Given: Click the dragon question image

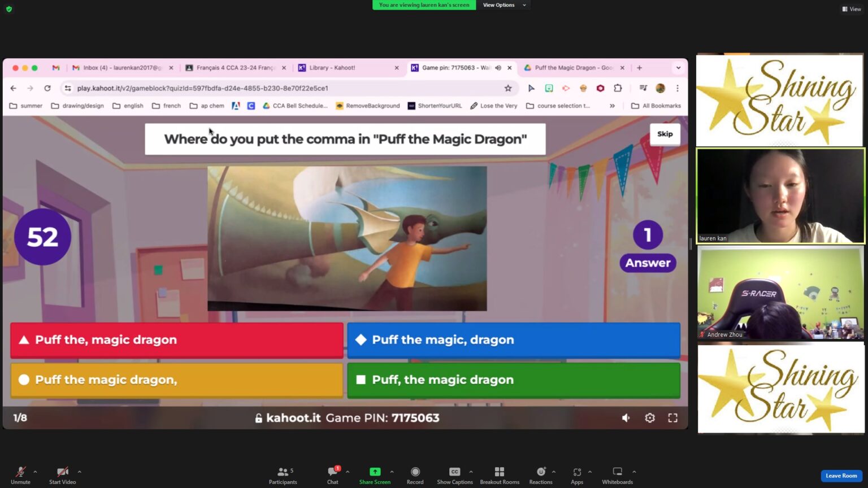Looking at the screenshot, I should [347, 238].
